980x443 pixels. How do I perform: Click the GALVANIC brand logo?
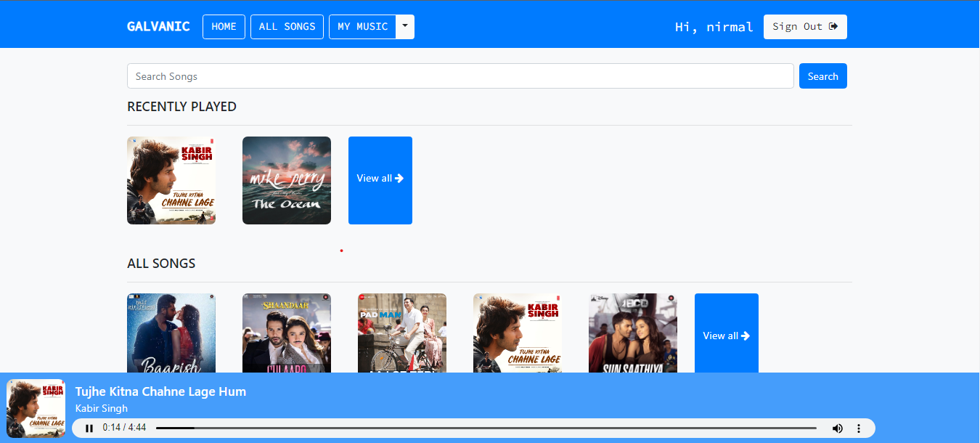158,27
